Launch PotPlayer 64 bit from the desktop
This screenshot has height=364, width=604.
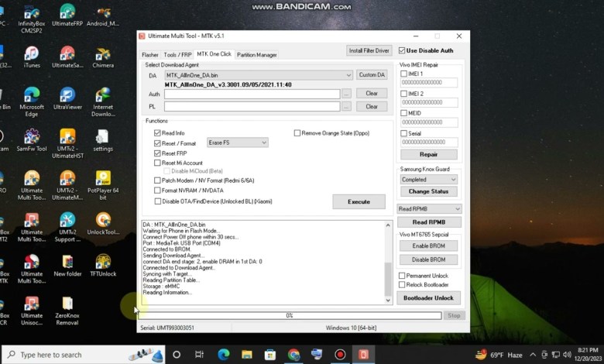point(103,185)
